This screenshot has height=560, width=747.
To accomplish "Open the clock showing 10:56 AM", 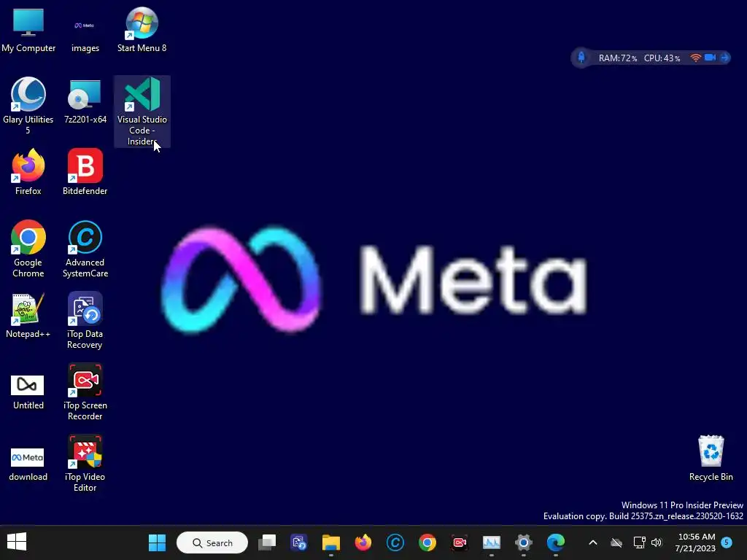I will [x=695, y=542].
